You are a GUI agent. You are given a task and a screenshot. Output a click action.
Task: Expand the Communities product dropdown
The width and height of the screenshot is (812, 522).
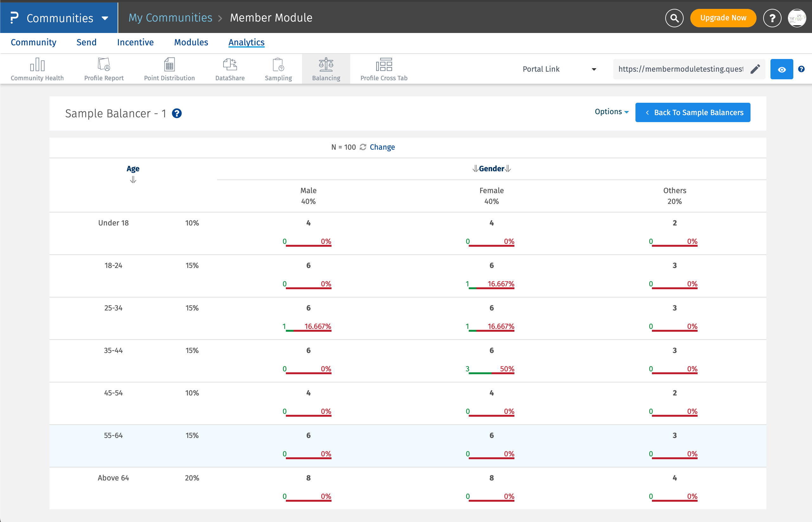[105, 18]
